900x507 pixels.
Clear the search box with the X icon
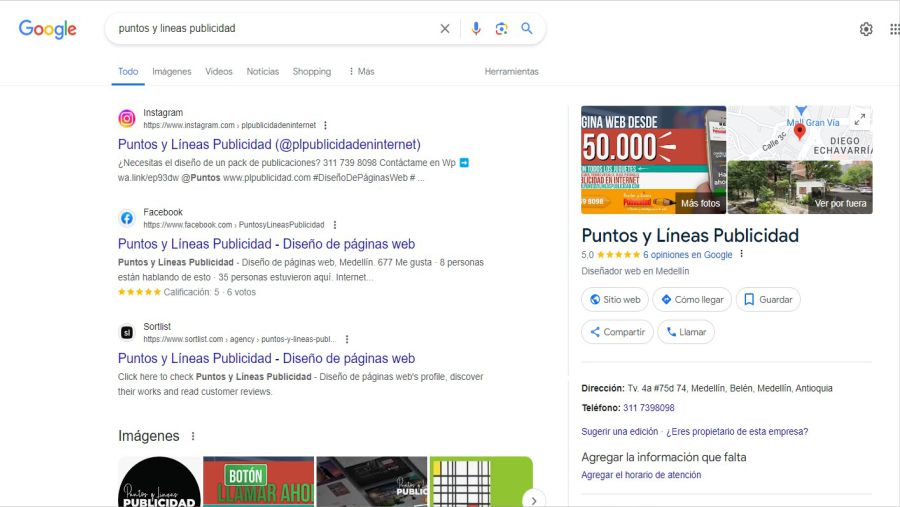pyautogui.click(x=445, y=29)
